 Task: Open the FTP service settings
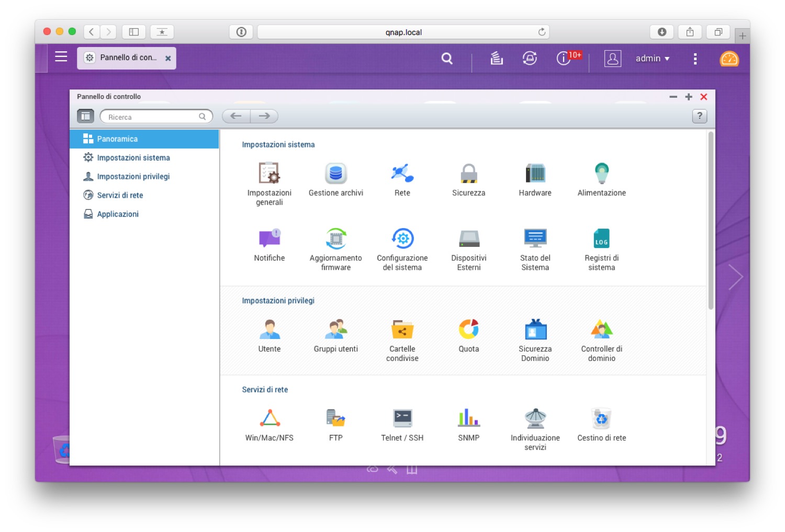click(x=336, y=425)
